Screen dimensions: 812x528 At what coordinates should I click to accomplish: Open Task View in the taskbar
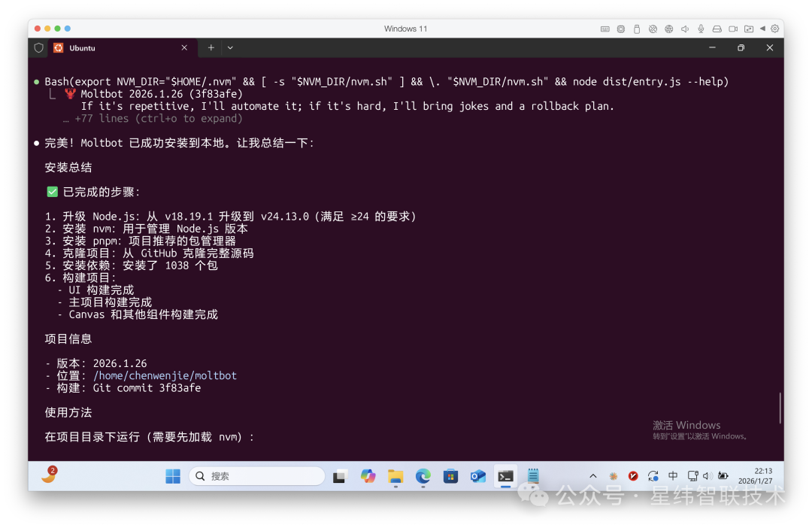(340, 476)
